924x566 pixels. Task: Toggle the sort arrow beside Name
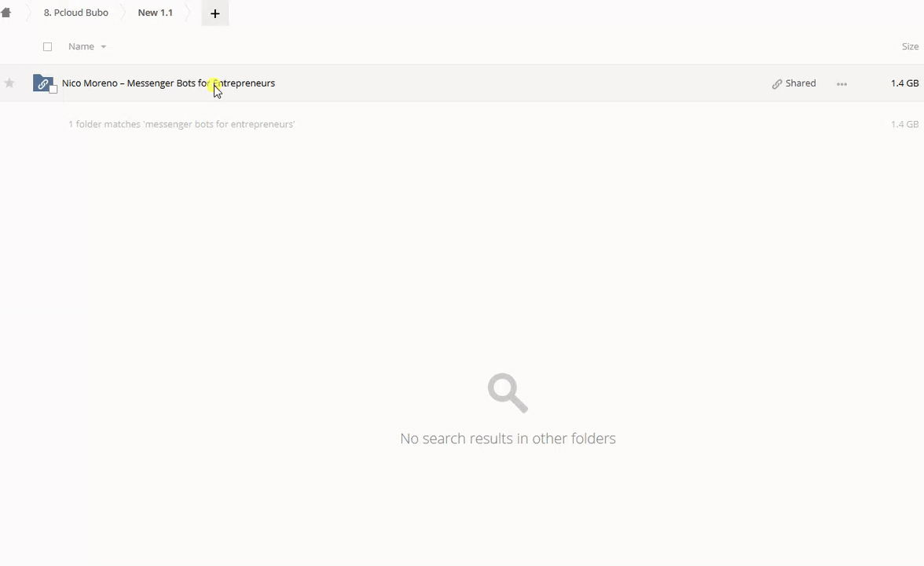tap(103, 47)
